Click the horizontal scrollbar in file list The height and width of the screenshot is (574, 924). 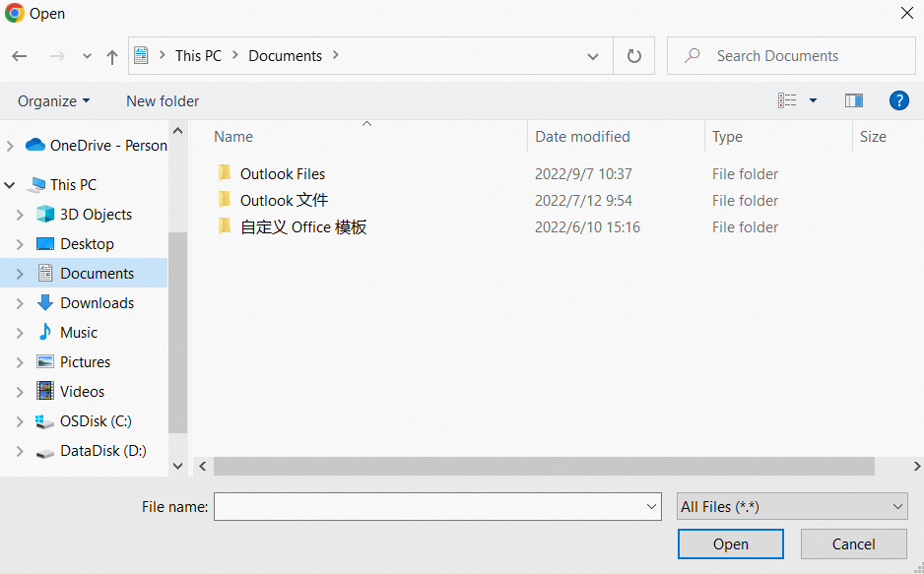pyautogui.click(x=543, y=466)
